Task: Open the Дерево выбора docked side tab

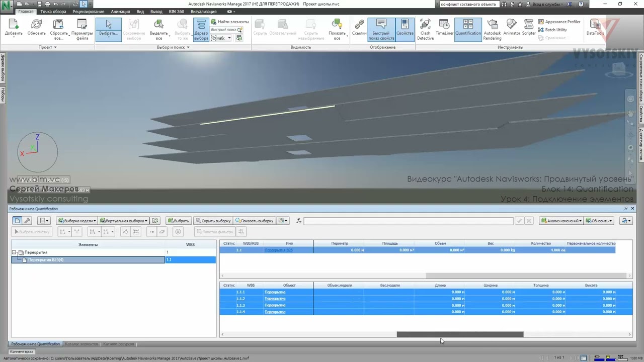Action: pyautogui.click(x=3, y=69)
